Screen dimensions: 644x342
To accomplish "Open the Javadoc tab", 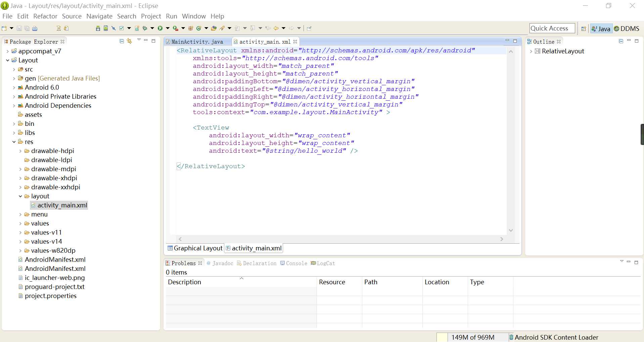I will [220, 263].
